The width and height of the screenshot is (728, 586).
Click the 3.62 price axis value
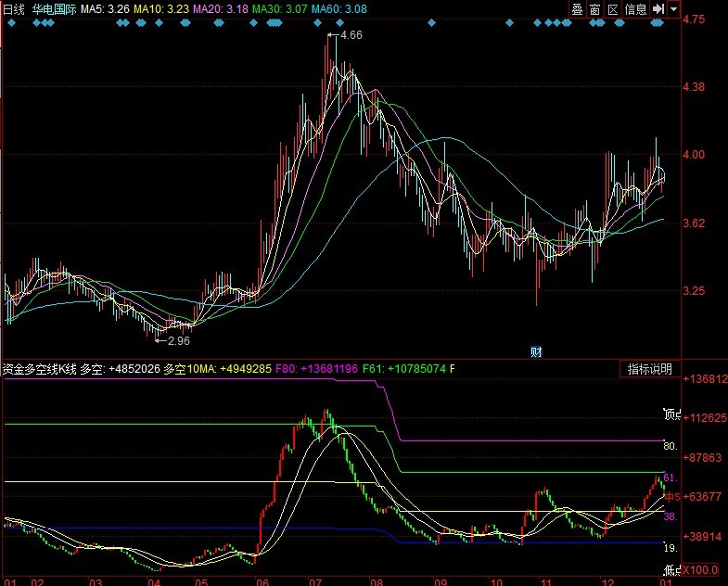[694, 223]
